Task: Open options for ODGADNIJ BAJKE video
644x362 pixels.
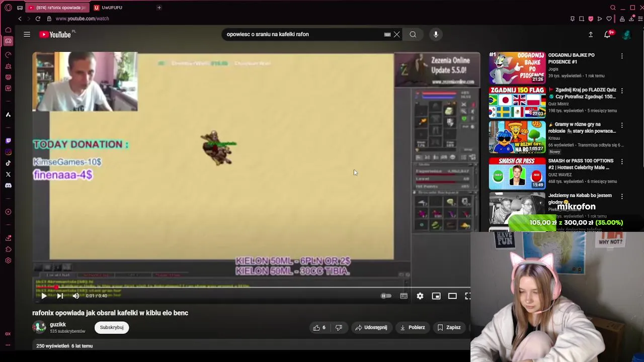Action: pyautogui.click(x=622, y=56)
